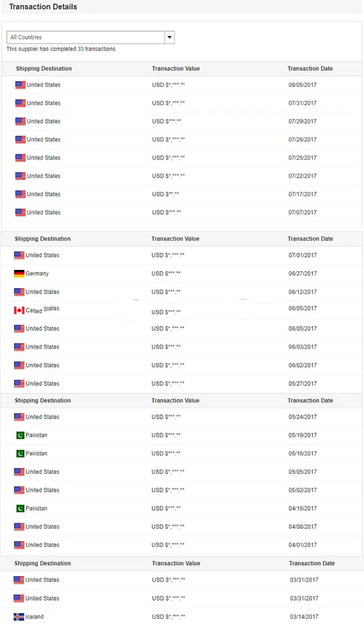Viewport: 364px width, 624px height.
Task: Click the Transaction Details heading
Action: pos(43,7)
